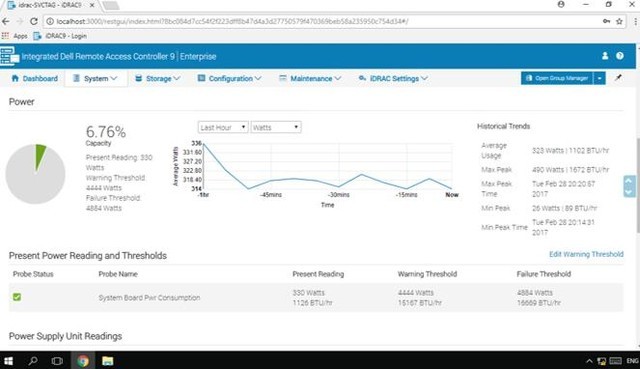Expand the iDRAC Settings menu
Screen dimensions: 640x369
click(393, 78)
